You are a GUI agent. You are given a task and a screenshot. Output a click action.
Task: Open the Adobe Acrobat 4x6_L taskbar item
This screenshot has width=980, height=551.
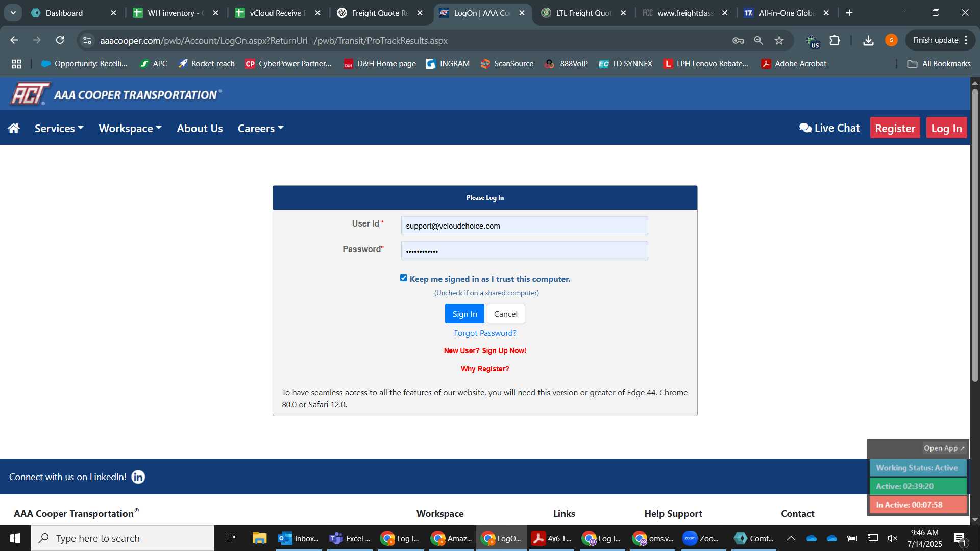pos(551,538)
